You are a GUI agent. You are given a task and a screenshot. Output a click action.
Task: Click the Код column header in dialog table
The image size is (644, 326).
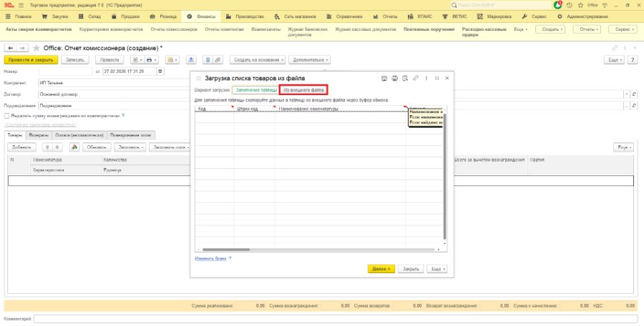click(x=214, y=109)
